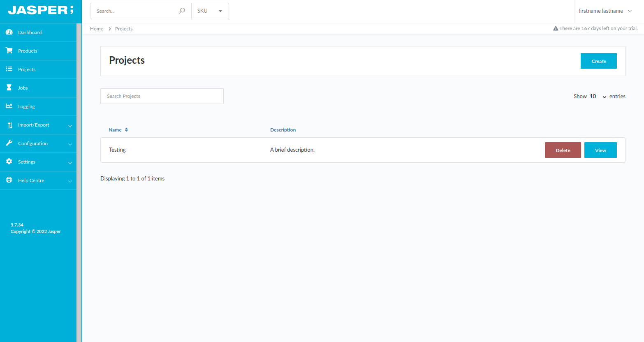Open the Jobs sidebar menu item
This screenshot has width=644, height=342.
(x=23, y=88)
